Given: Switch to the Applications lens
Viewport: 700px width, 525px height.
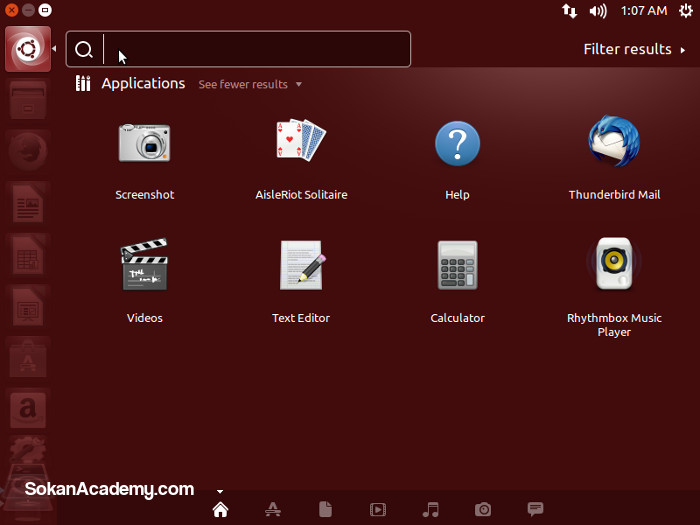Looking at the screenshot, I should point(273,509).
